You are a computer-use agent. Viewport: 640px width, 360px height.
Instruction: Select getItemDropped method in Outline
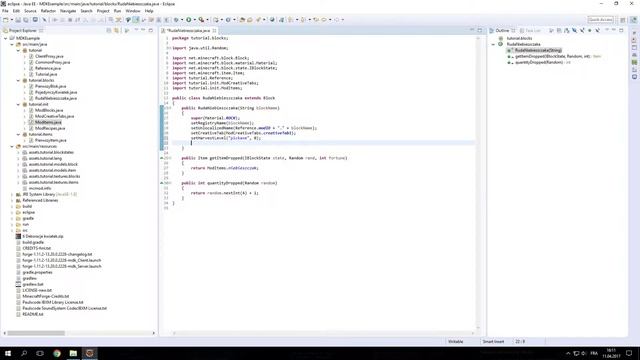pyautogui.click(x=552, y=56)
